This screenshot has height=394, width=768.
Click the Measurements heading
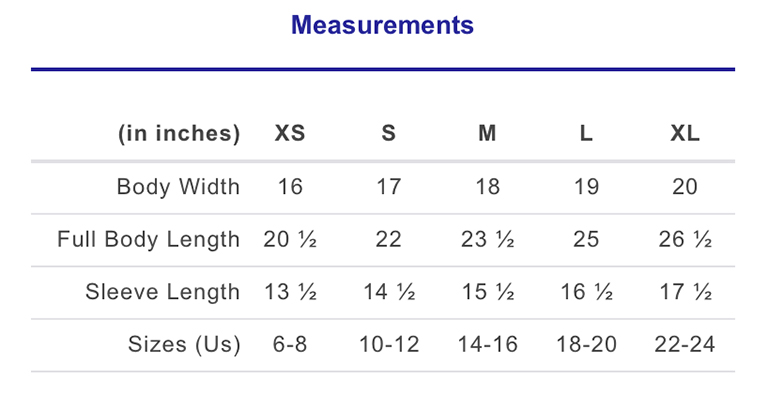click(383, 25)
